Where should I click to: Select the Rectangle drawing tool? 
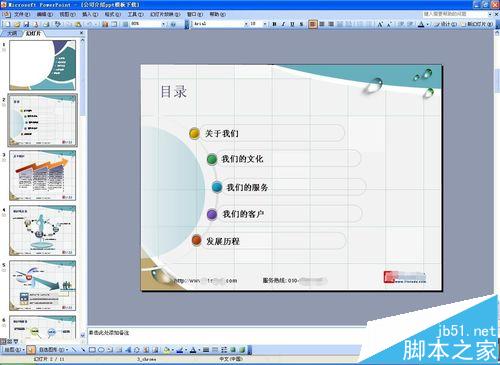pyautogui.click(x=92, y=350)
